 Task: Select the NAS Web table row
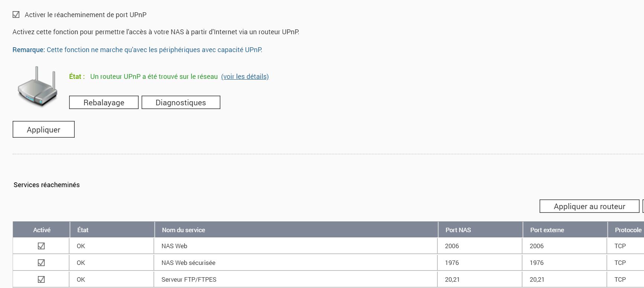260,246
